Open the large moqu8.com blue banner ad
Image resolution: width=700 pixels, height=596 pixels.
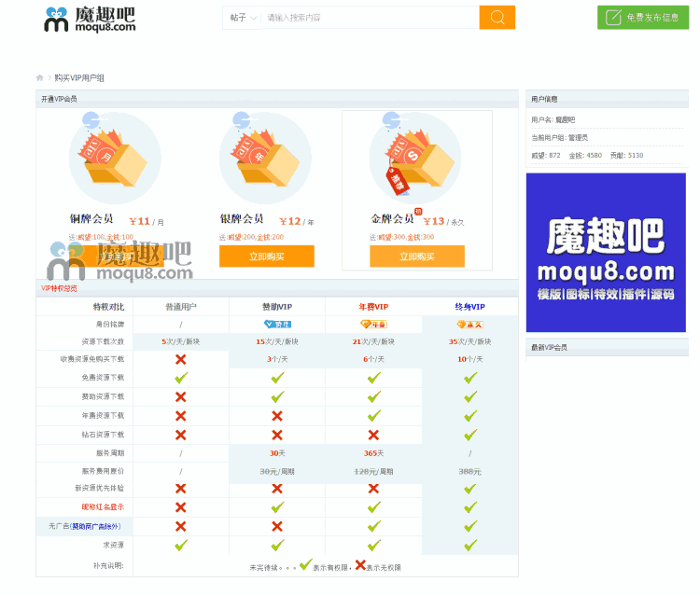(x=606, y=253)
